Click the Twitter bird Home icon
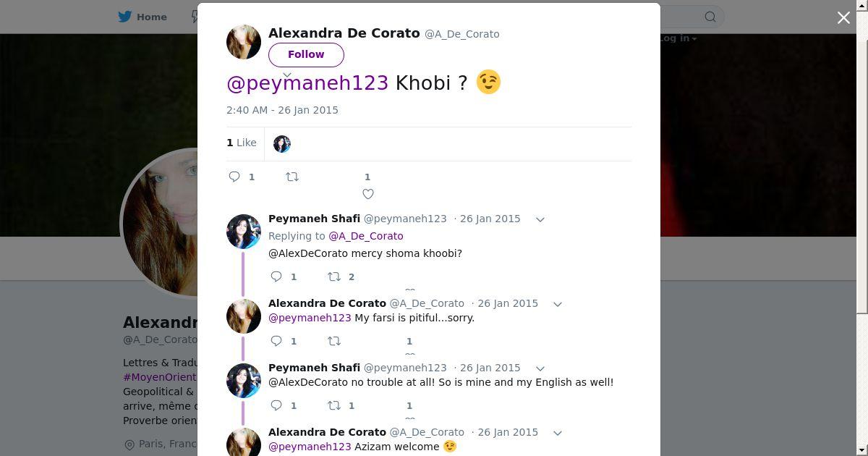The width and height of the screenshot is (868, 456). [125, 17]
